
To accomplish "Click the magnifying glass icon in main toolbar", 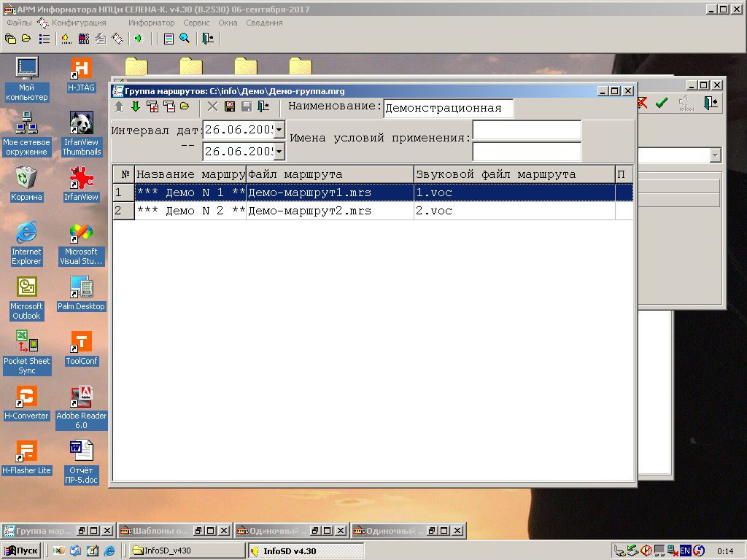I will coord(185,39).
